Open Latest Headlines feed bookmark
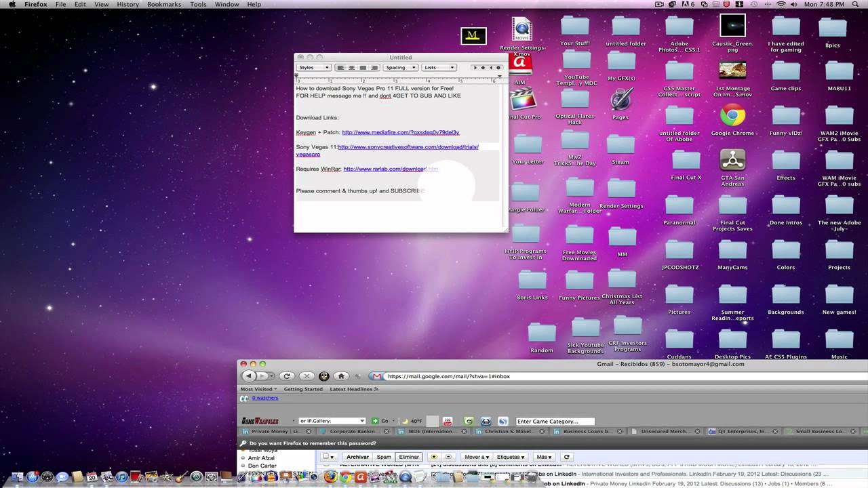This screenshot has height=488, width=868. pyautogui.click(x=354, y=389)
